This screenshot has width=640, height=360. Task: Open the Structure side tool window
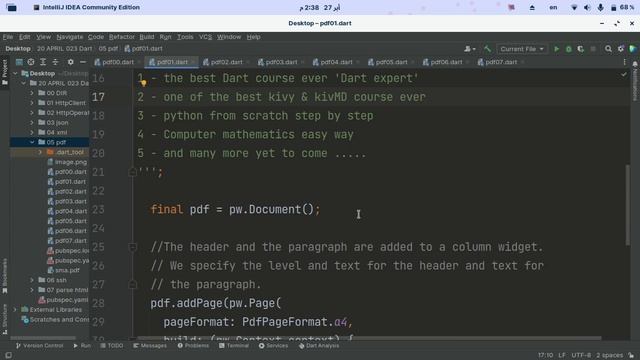tap(4, 318)
